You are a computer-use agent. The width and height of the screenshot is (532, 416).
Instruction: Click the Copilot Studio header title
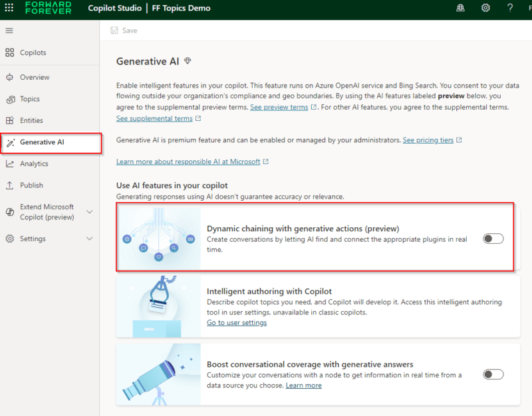tap(114, 8)
